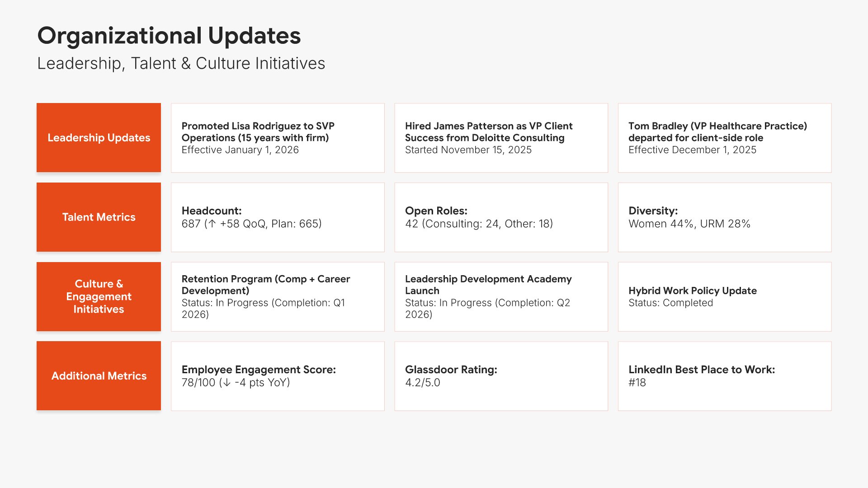The height and width of the screenshot is (488, 868).
Task: Click the up arrow in Headcount
Action: pos(212,224)
